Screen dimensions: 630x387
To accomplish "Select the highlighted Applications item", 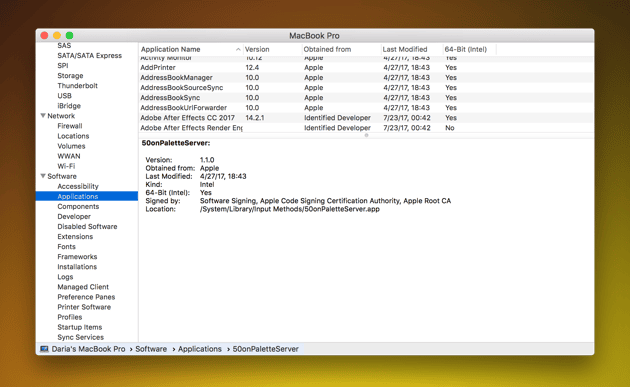I will click(x=87, y=196).
